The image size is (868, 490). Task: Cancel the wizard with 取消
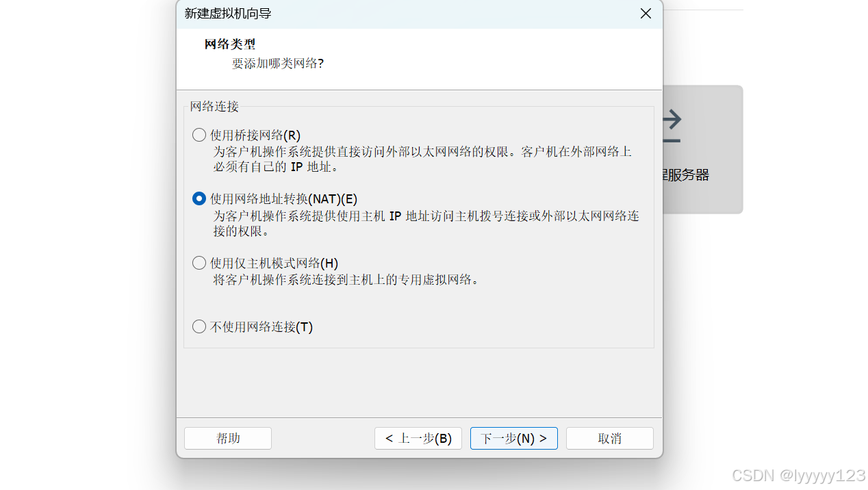coord(609,438)
